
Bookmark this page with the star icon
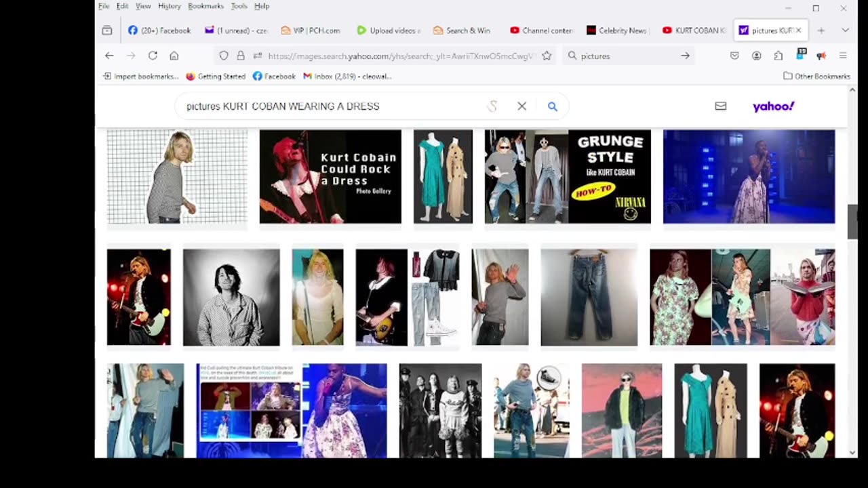(x=547, y=56)
